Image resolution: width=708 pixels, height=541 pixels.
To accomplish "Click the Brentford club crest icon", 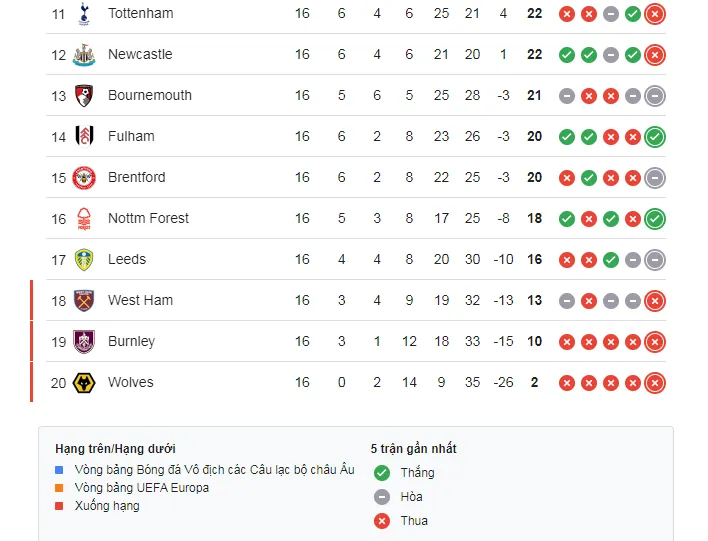I will [x=84, y=177].
